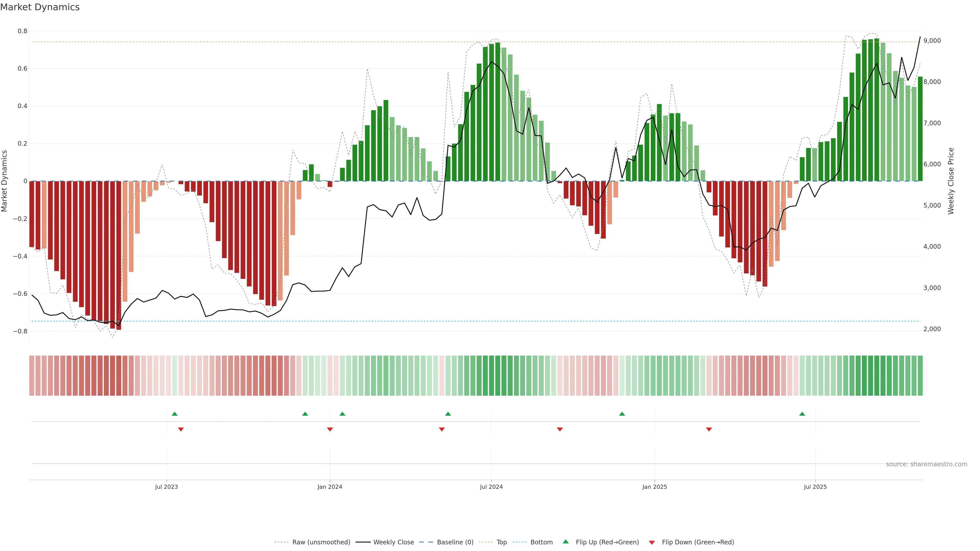Click the Market Dynamics chart title

click(40, 7)
